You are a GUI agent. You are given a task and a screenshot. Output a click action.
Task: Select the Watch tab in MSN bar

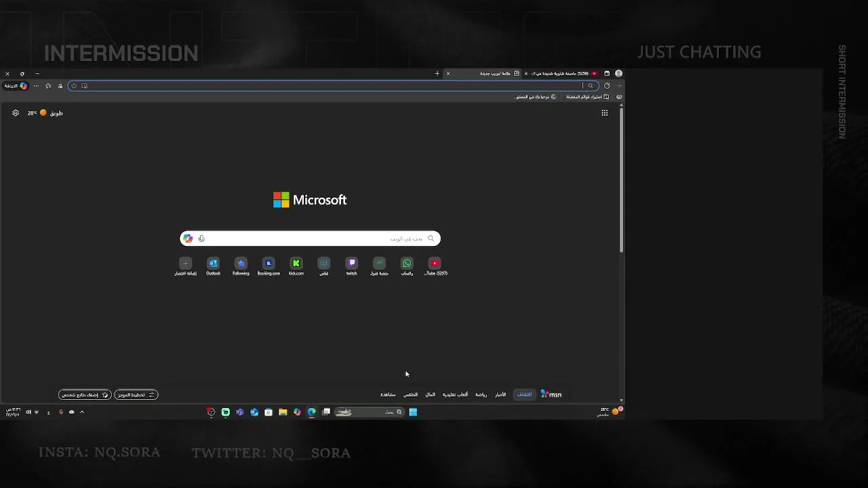click(388, 394)
